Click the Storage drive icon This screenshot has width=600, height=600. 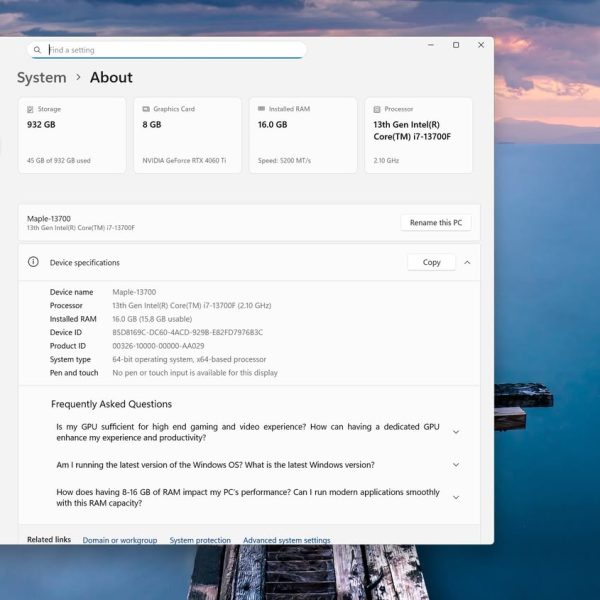point(31,109)
